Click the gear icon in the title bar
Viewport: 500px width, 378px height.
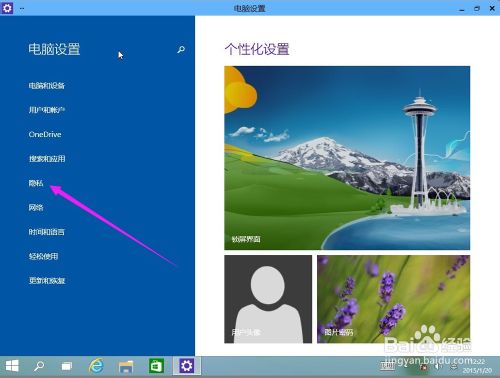(7, 8)
